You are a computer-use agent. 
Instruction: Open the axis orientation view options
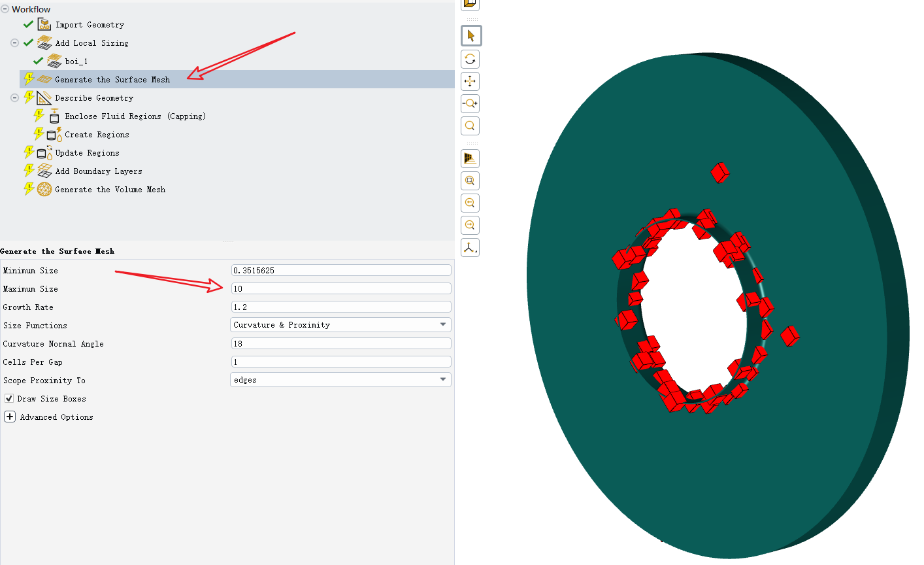[470, 248]
